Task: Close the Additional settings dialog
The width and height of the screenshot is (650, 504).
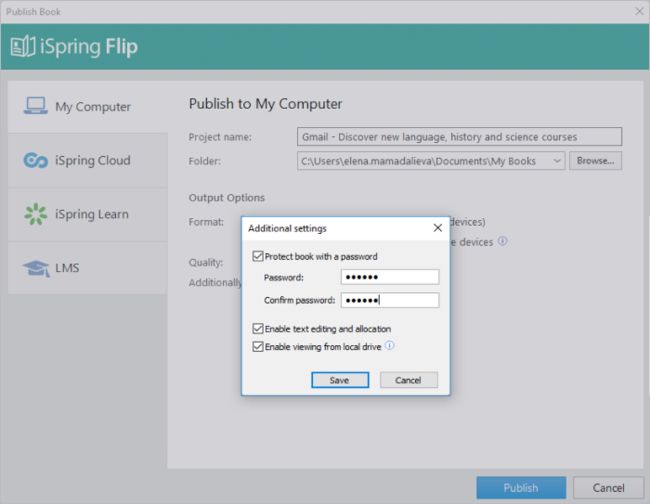Action: click(438, 228)
